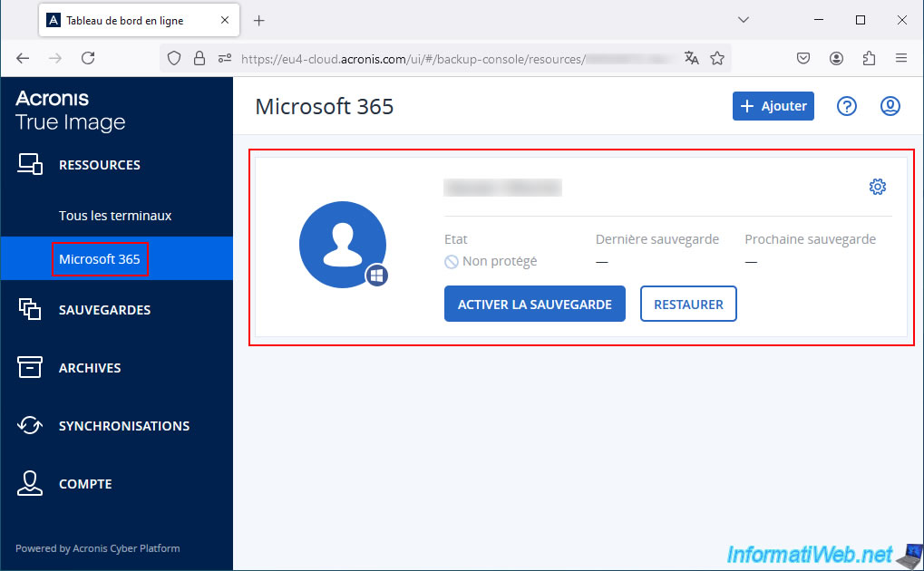Open the Pocket save icon
The height and width of the screenshot is (571, 924).
click(803, 58)
